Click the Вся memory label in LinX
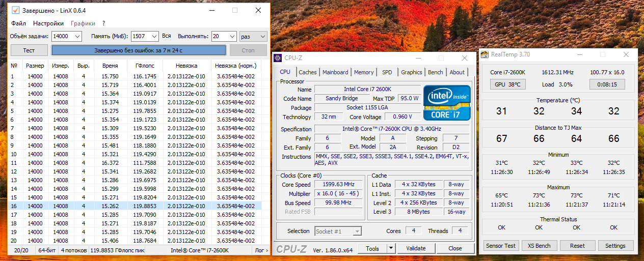This screenshot has width=644, height=261. coord(167,36)
